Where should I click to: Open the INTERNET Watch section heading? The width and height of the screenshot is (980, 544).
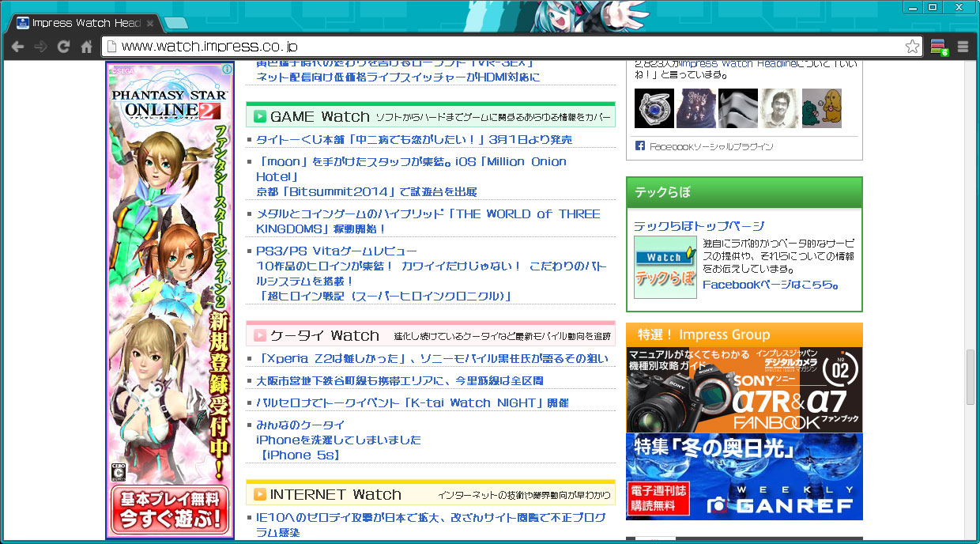(x=336, y=494)
